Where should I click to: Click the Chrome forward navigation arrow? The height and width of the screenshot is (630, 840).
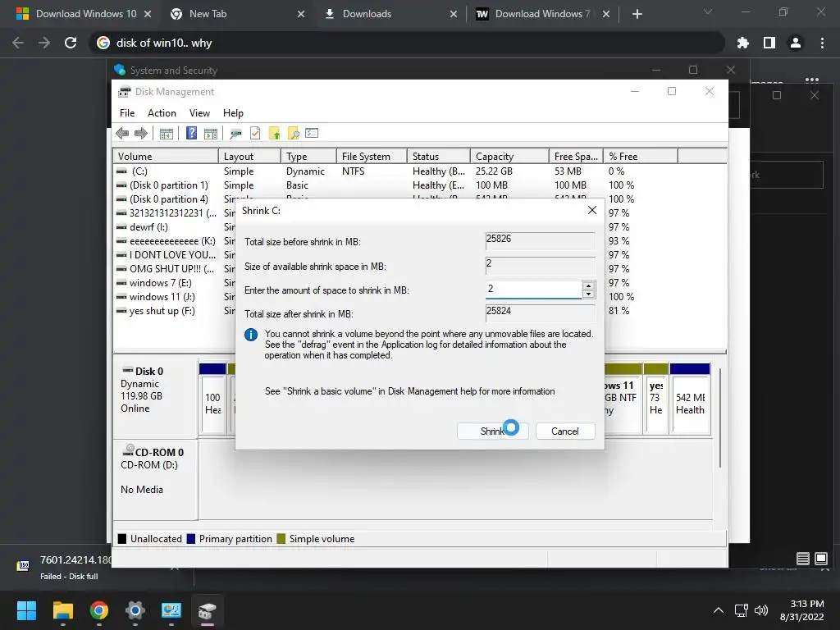coord(44,43)
